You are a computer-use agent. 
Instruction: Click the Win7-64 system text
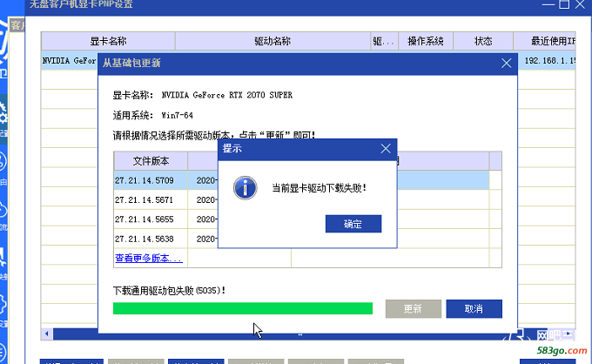click(177, 115)
